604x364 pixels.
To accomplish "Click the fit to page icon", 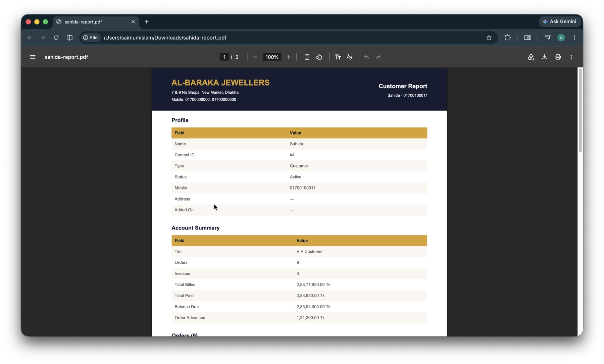I will tap(307, 57).
